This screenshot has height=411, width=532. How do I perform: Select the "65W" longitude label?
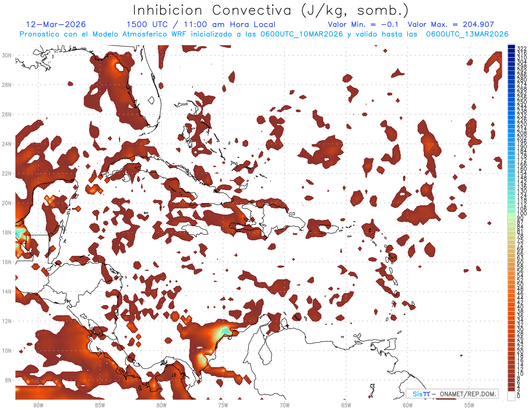tap(346, 405)
